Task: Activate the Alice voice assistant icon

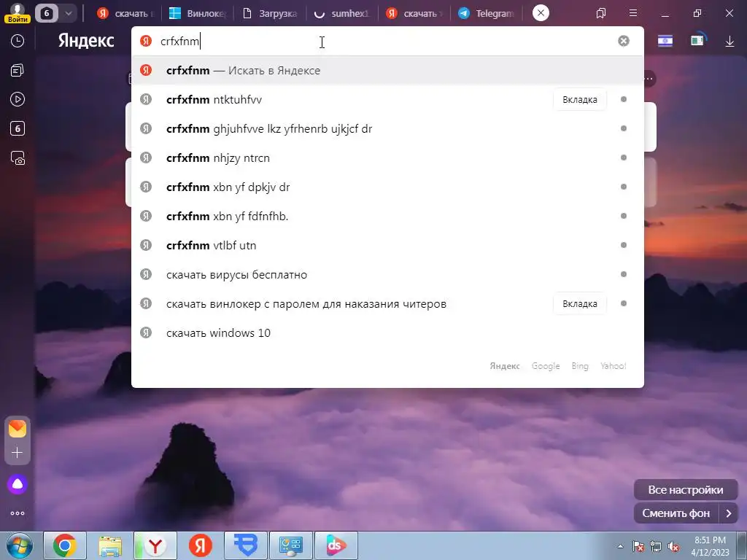Action: [x=18, y=484]
